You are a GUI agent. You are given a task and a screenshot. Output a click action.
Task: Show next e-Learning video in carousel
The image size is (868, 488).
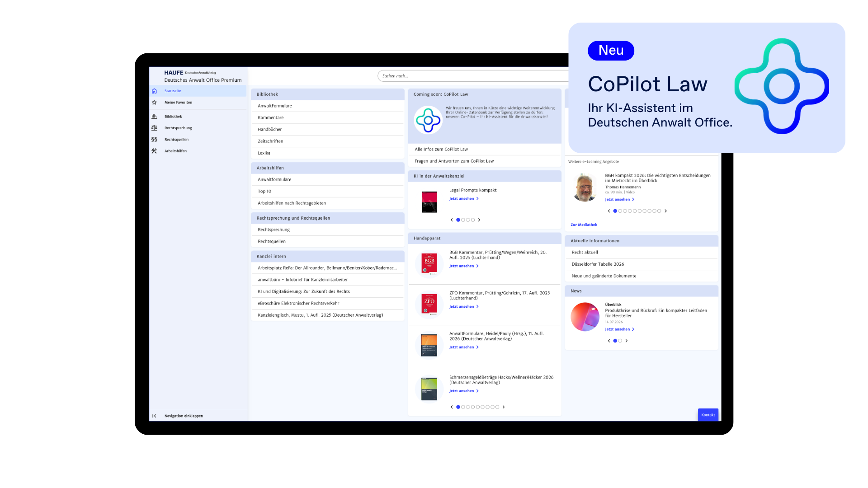coord(665,211)
